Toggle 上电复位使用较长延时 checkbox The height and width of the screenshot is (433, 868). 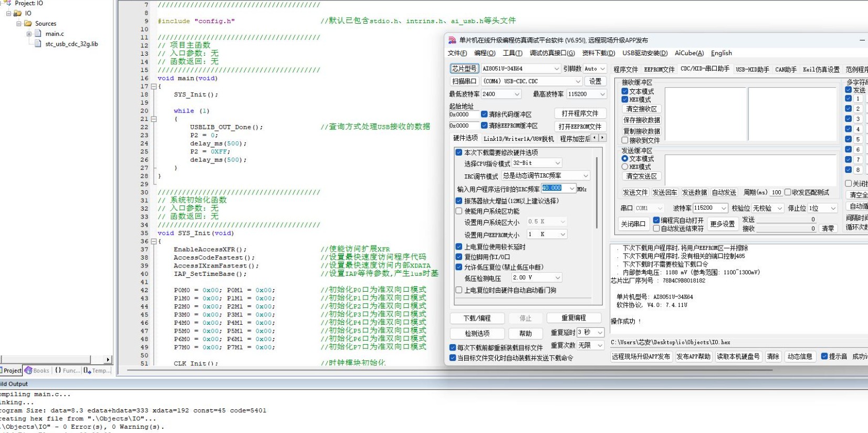pyautogui.click(x=459, y=246)
